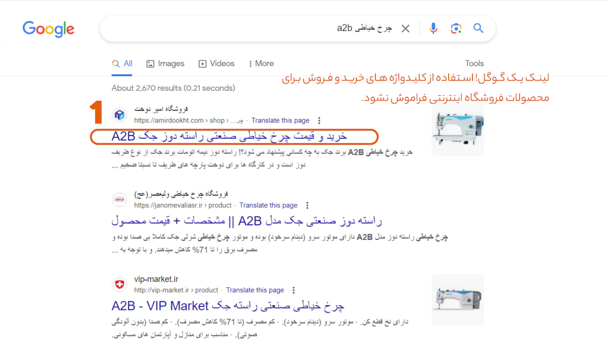Viewport: 609px width, 364px height.
Task: Clear the search query with the X icon
Action: coord(405,28)
